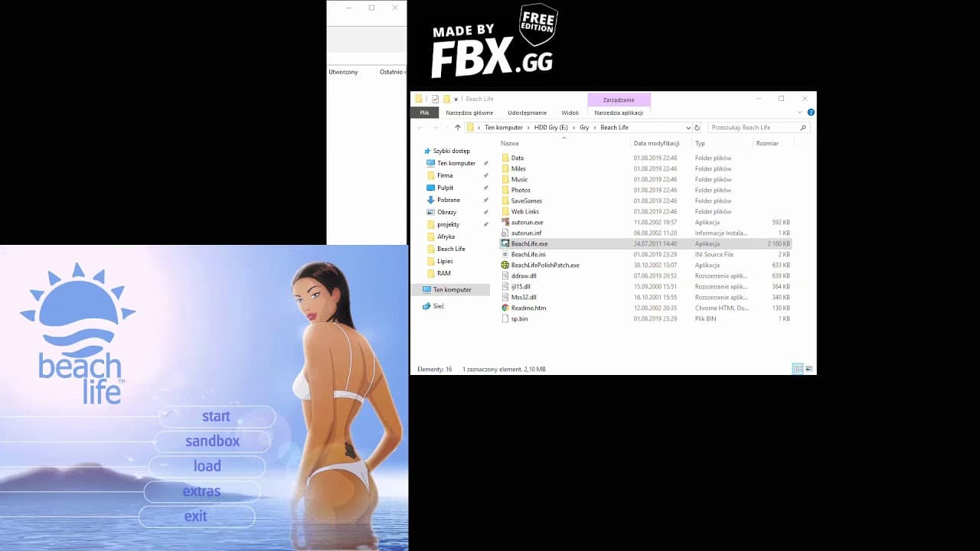This screenshot has height=551, width=980.
Task: Click the Back arrow in Explorer
Action: point(420,128)
